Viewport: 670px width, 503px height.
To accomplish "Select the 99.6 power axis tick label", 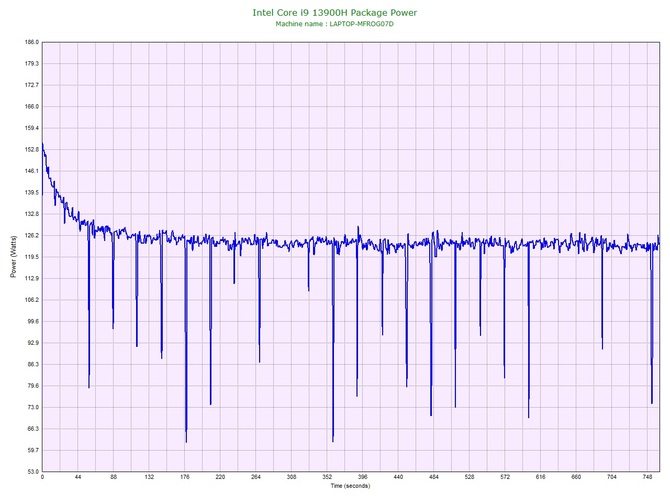I will [33, 321].
